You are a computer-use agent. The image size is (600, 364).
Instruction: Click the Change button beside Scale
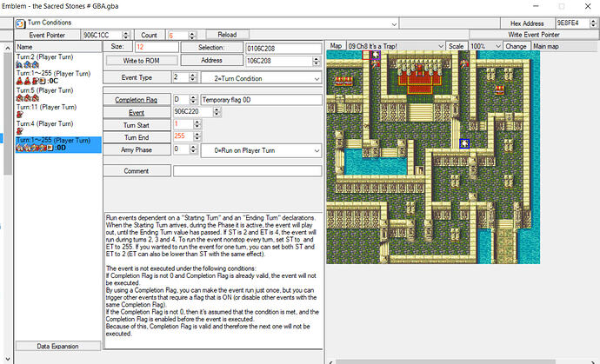tap(516, 46)
